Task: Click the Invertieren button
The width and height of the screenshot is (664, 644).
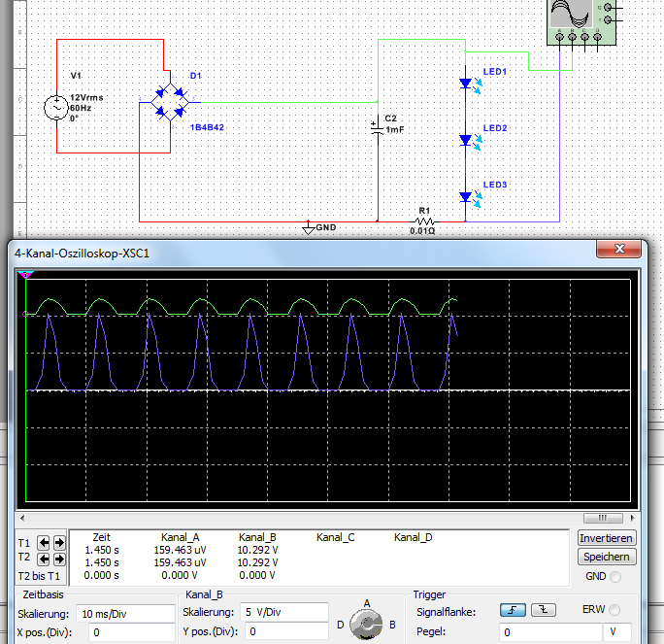Action: click(x=607, y=538)
